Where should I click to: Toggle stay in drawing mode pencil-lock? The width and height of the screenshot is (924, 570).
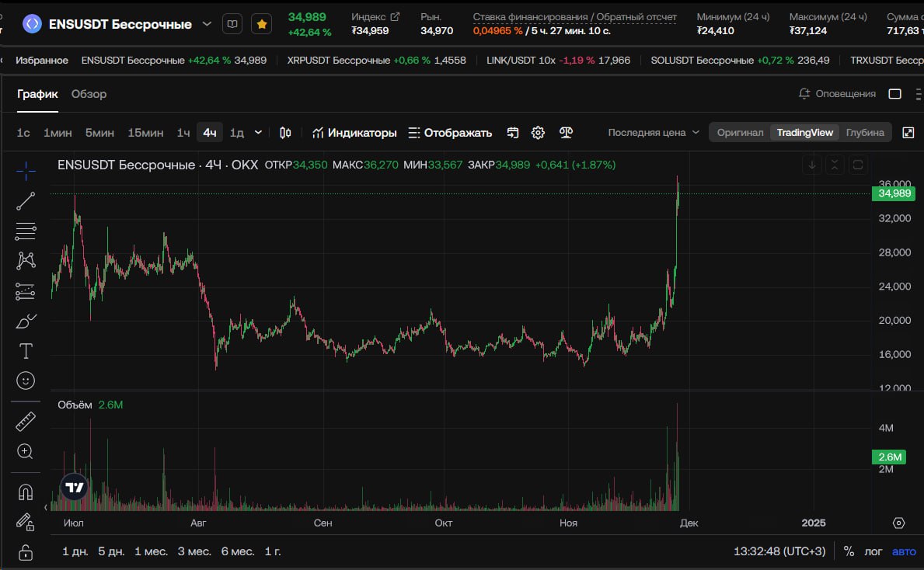26,522
